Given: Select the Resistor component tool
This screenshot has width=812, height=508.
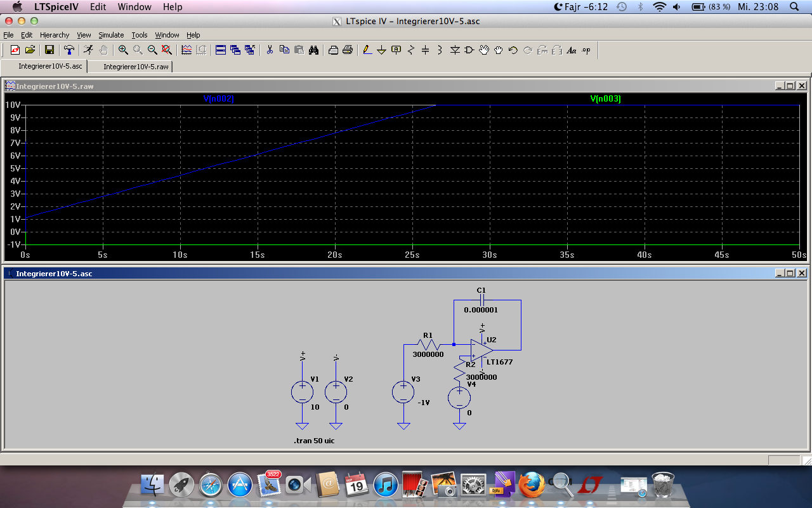Looking at the screenshot, I should pyautogui.click(x=411, y=50).
